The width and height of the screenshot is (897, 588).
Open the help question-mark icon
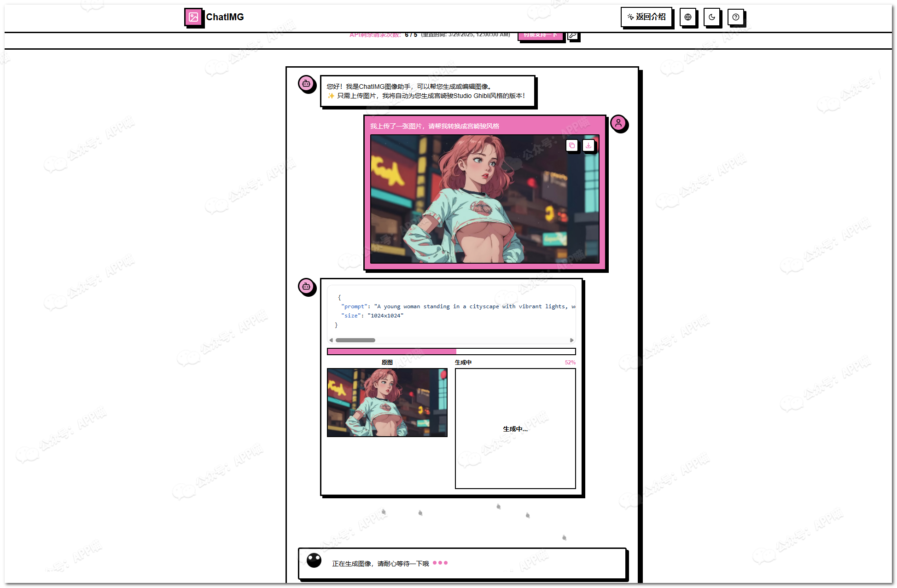735,17
